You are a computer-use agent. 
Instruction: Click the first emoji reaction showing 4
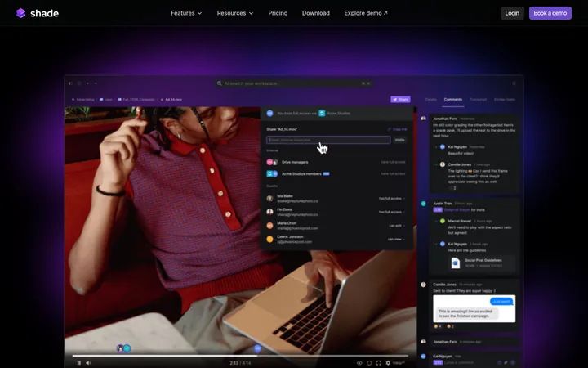438,326
